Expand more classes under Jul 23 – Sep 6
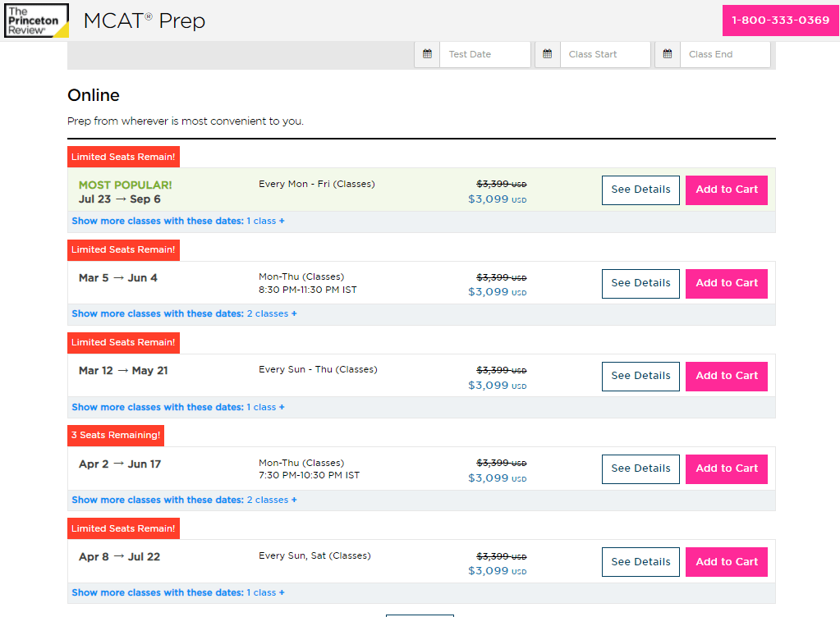 (178, 221)
